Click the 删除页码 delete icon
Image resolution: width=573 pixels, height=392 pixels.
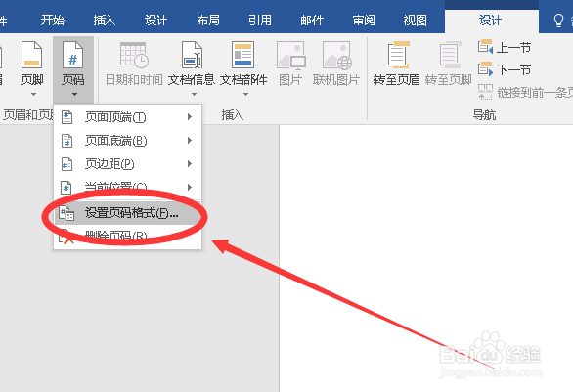pos(66,237)
